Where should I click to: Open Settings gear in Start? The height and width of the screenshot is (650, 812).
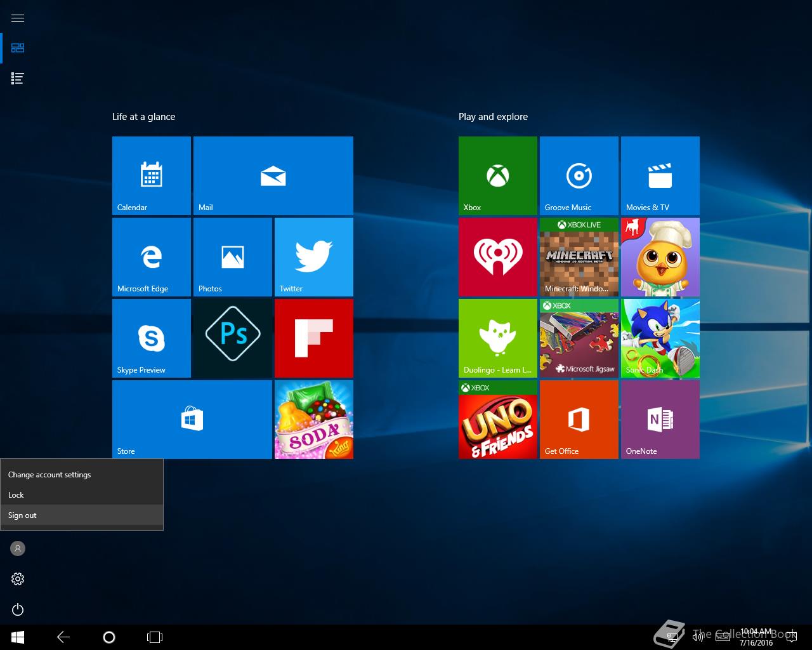point(18,579)
